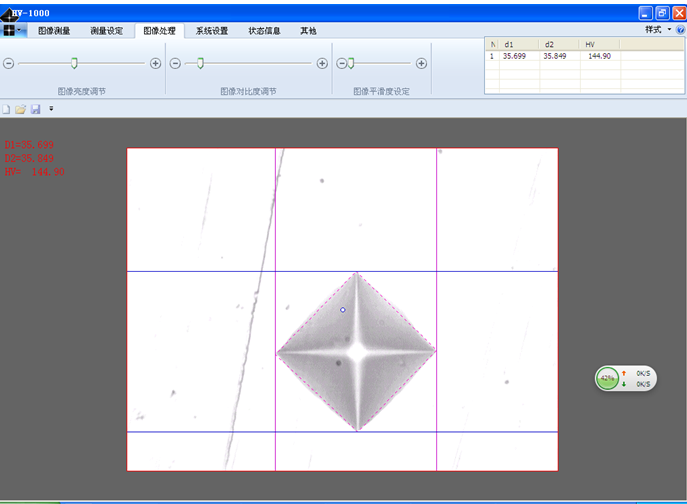
Task: Open the help question mark icon
Action: coord(680,30)
